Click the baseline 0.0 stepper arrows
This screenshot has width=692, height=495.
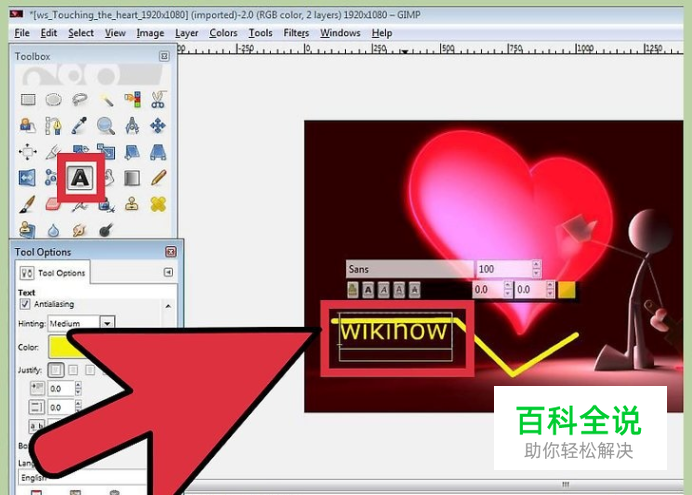(x=508, y=290)
